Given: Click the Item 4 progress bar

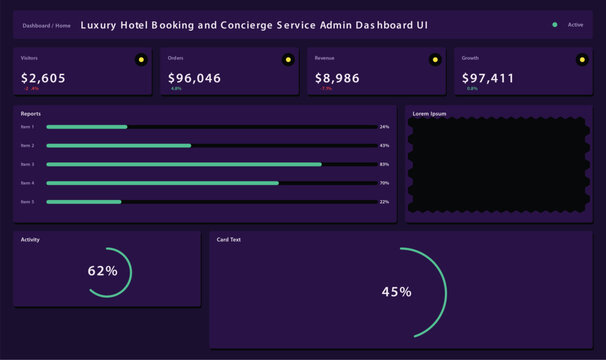Looking at the screenshot, I should [212, 183].
